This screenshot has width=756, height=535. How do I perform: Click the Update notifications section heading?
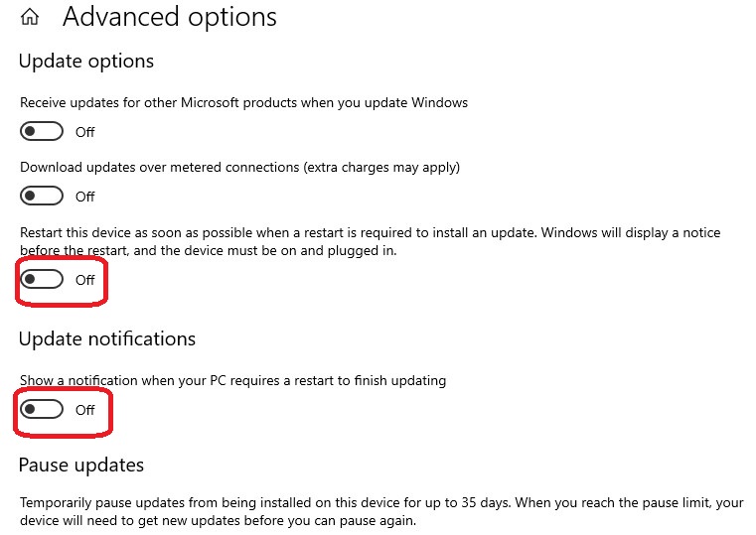pos(107,339)
